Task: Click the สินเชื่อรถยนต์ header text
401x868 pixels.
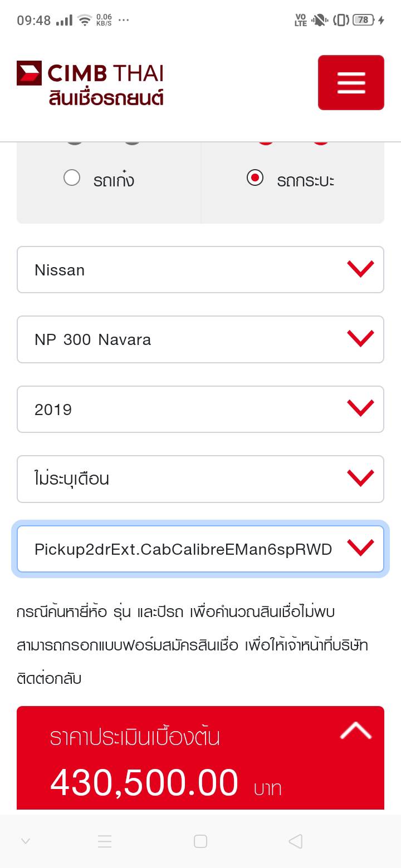Action: [106, 97]
